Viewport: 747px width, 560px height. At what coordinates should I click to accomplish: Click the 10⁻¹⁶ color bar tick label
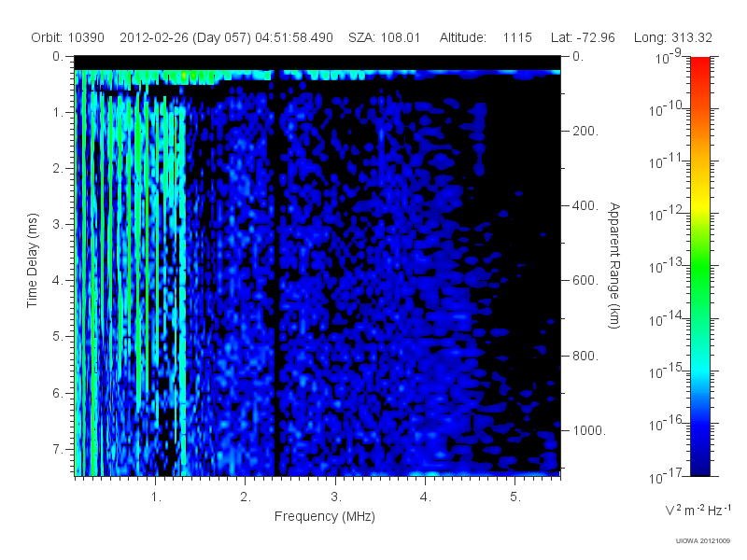pyautogui.click(x=668, y=423)
